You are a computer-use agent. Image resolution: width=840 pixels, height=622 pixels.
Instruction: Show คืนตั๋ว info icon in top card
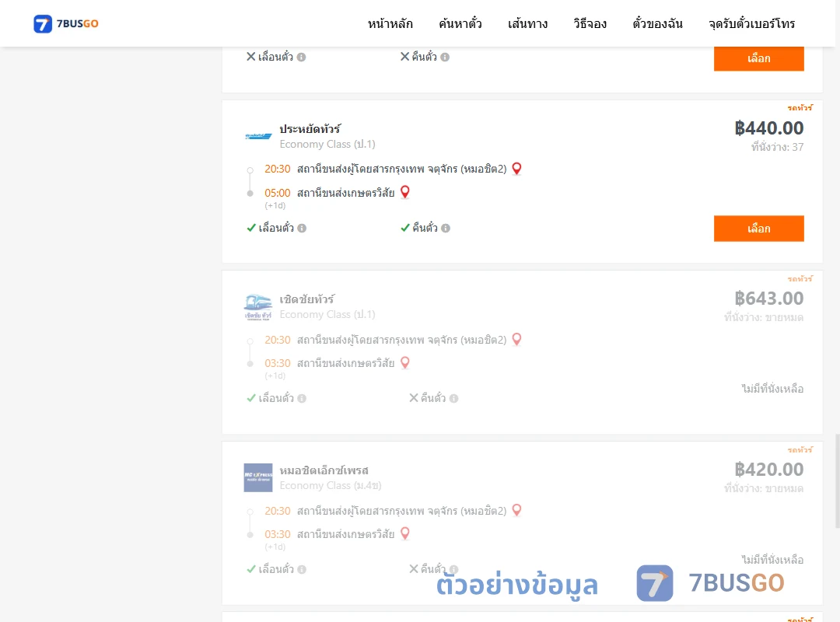point(445,57)
